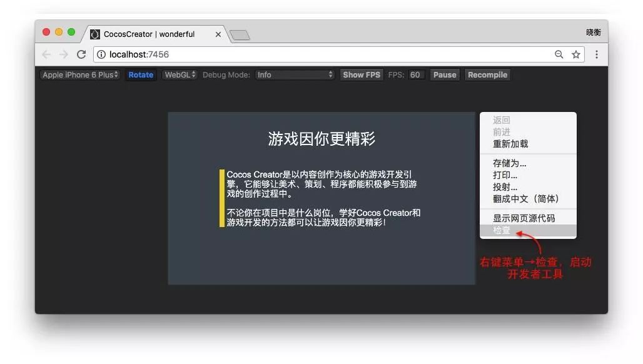This screenshot has width=643, height=364.
Task: Open the WebGL renderer dropdown
Action: [x=180, y=74]
